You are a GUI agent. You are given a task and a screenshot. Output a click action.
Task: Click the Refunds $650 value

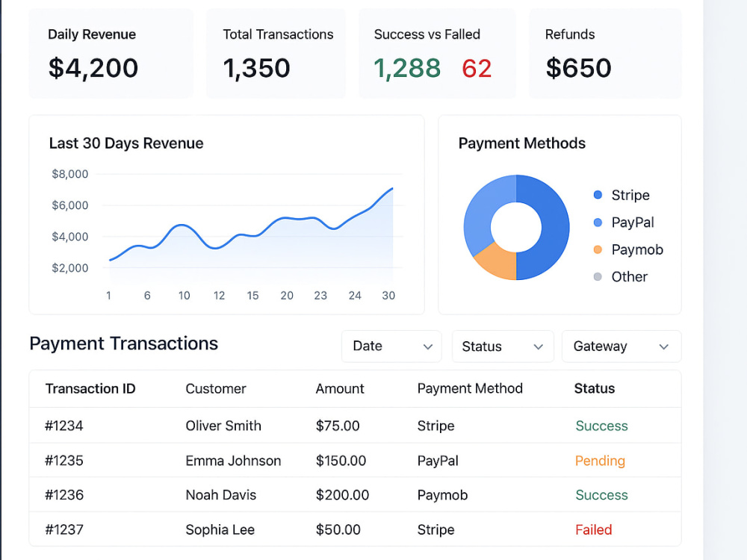[578, 68]
